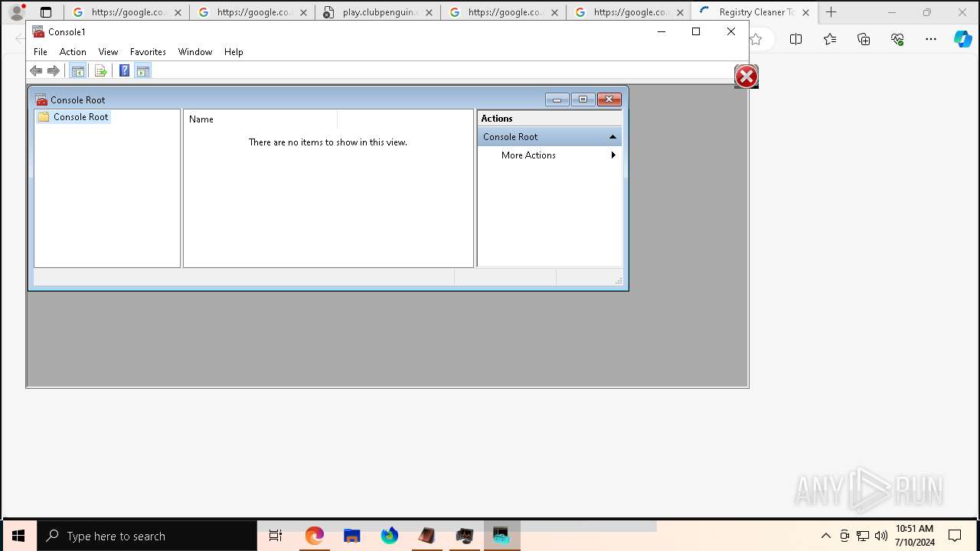Open the volume tray icon

(x=880, y=536)
